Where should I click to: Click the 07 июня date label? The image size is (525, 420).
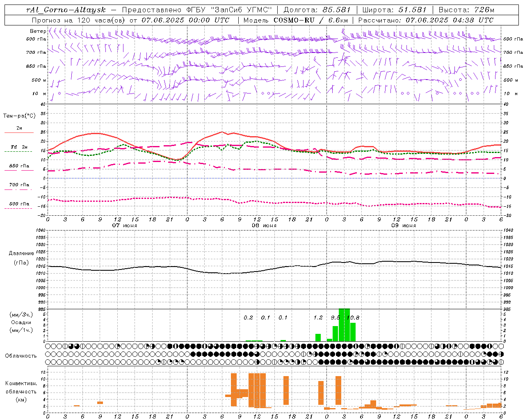pos(125,226)
